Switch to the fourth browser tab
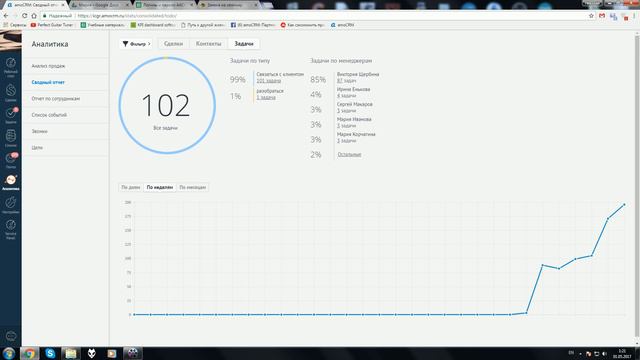Screen dimensions: 640x360 click(229, 5)
